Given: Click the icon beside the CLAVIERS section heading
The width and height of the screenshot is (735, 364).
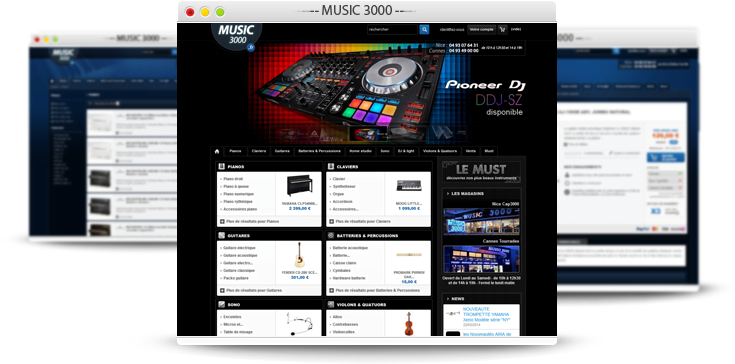Looking at the screenshot, I should 331,166.
